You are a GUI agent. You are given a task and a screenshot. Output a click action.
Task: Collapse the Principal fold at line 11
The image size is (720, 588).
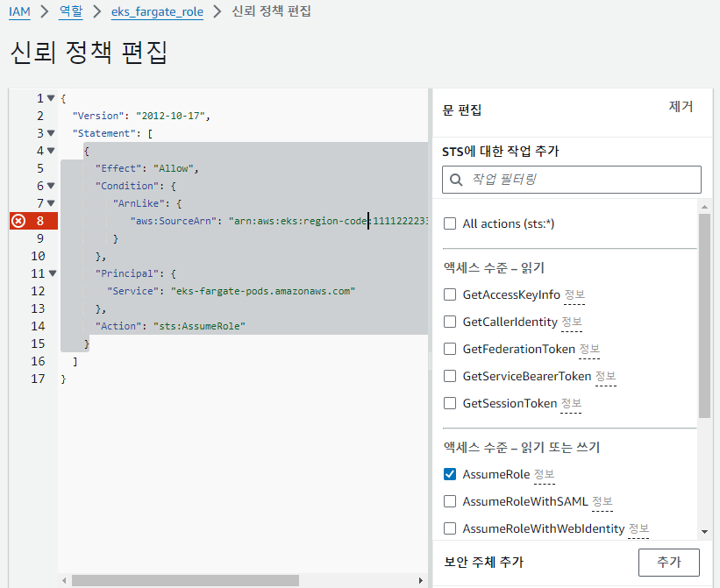point(53,273)
